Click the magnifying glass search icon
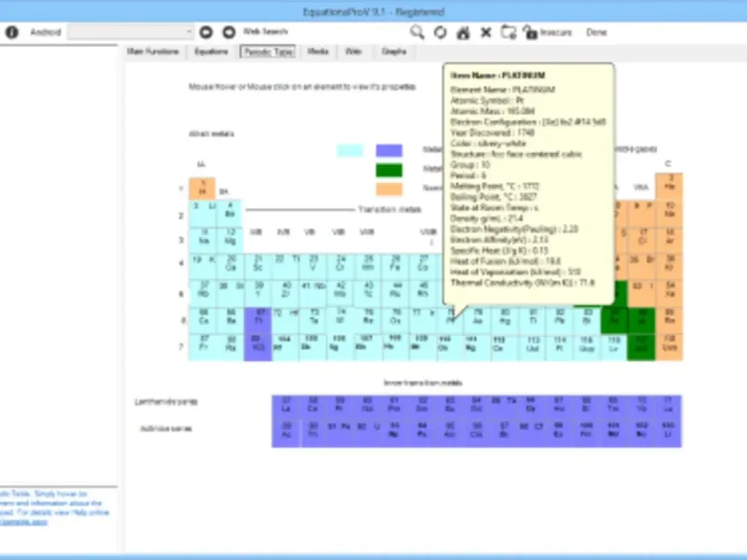This screenshot has width=747, height=560. click(416, 33)
